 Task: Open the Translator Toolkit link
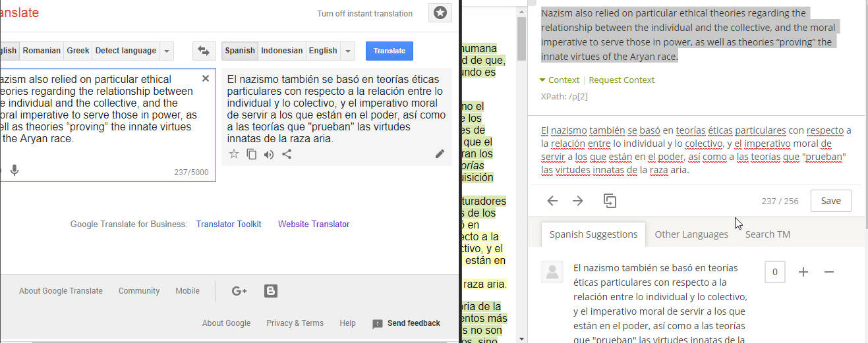(x=229, y=224)
